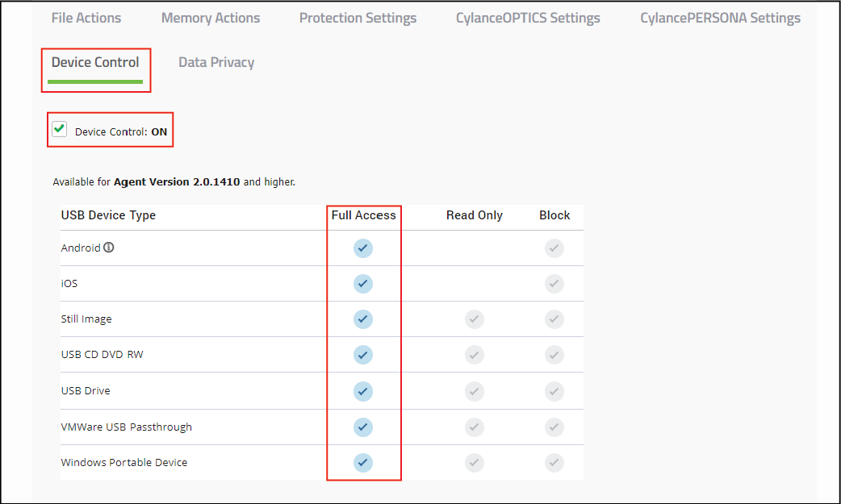Select Full Access for Windows Portable Device
Image resolution: width=841 pixels, height=504 pixels.
[x=363, y=463]
